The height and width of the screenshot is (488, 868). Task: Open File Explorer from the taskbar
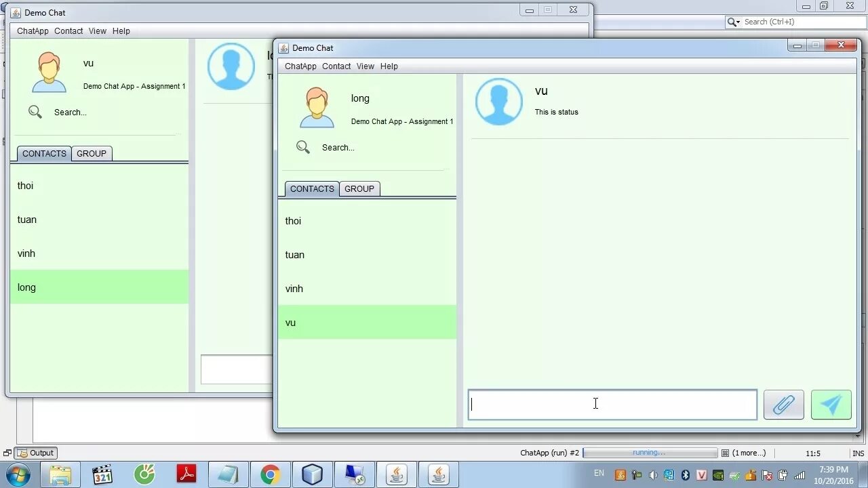click(x=60, y=474)
